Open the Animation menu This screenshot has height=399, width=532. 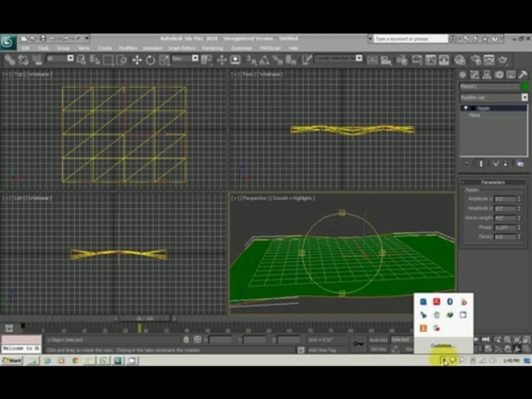click(x=152, y=48)
